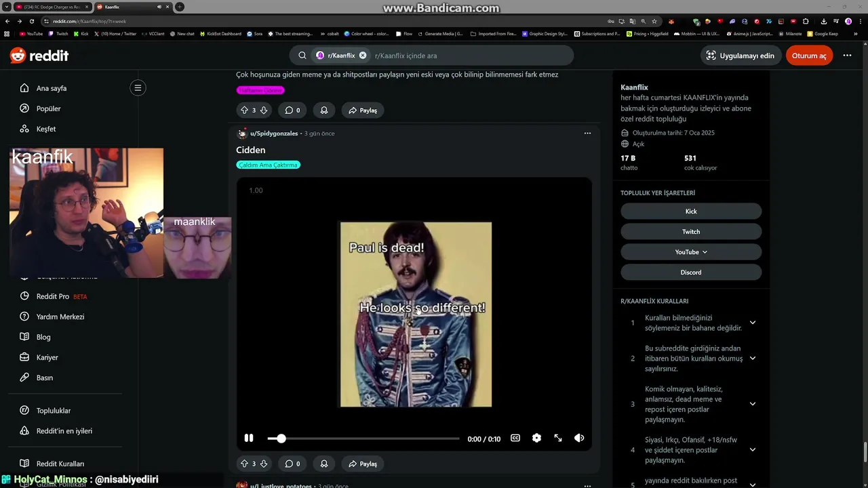Viewport: 868px width, 488px height.
Task: Give award to Cidden post
Action: (324, 464)
